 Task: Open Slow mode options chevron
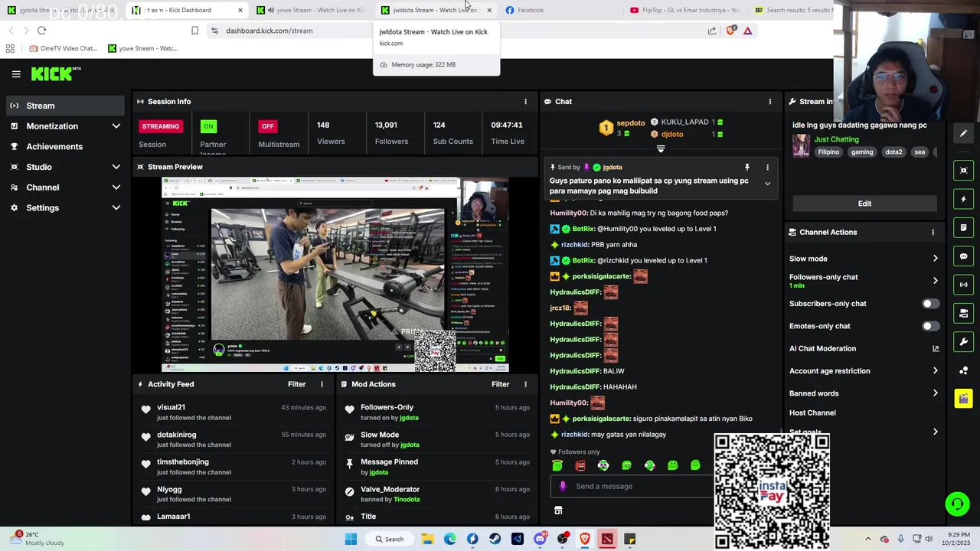tap(935, 259)
